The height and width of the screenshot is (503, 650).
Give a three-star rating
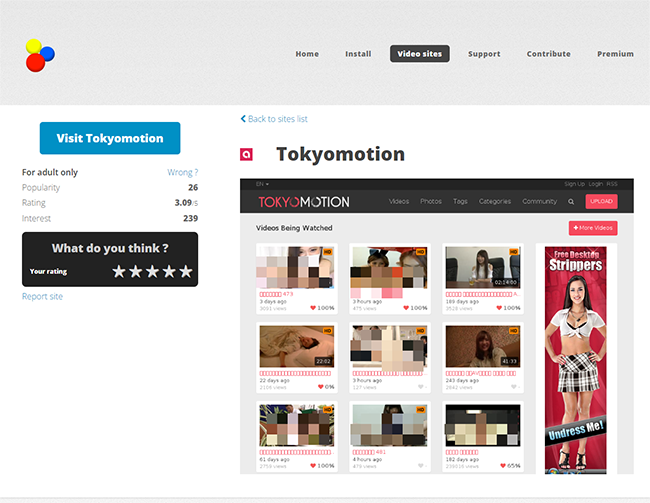[152, 271]
